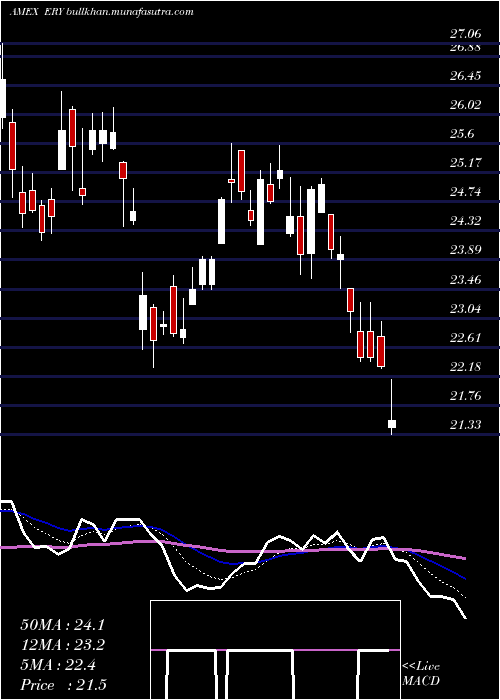
Task: Click the 50MA : 24.1 readout
Action: coord(62,625)
